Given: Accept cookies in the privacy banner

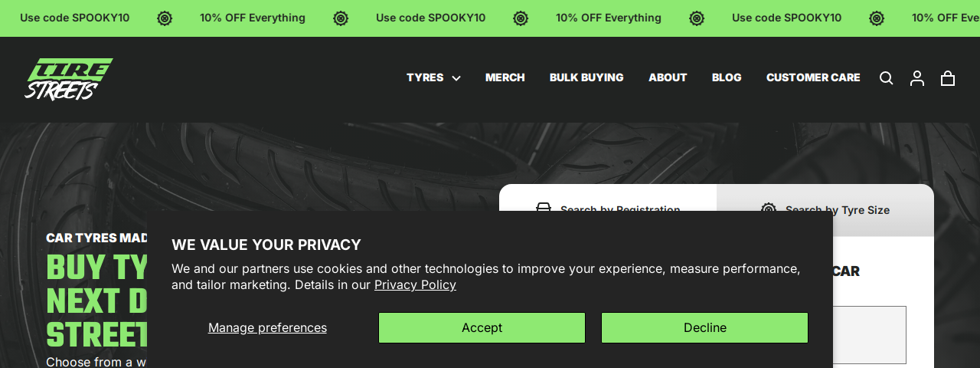Looking at the screenshot, I should point(482,327).
